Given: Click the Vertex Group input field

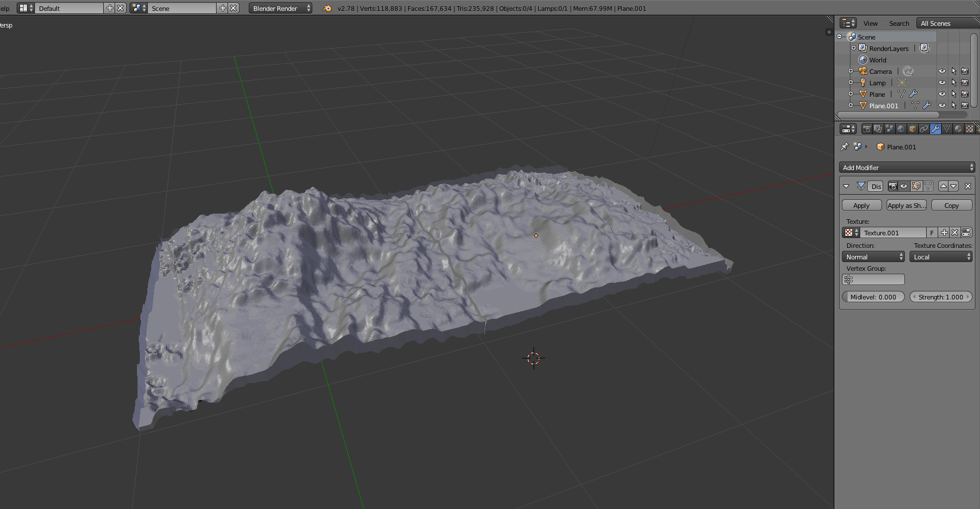Looking at the screenshot, I should (x=873, y=279).
